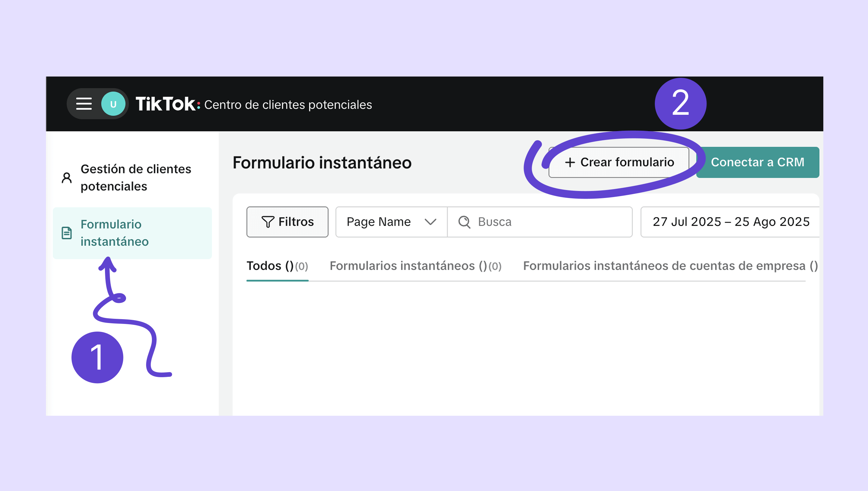868x491 pixels.
Task: Click the Busca search field
Action: tap(540, 222)
